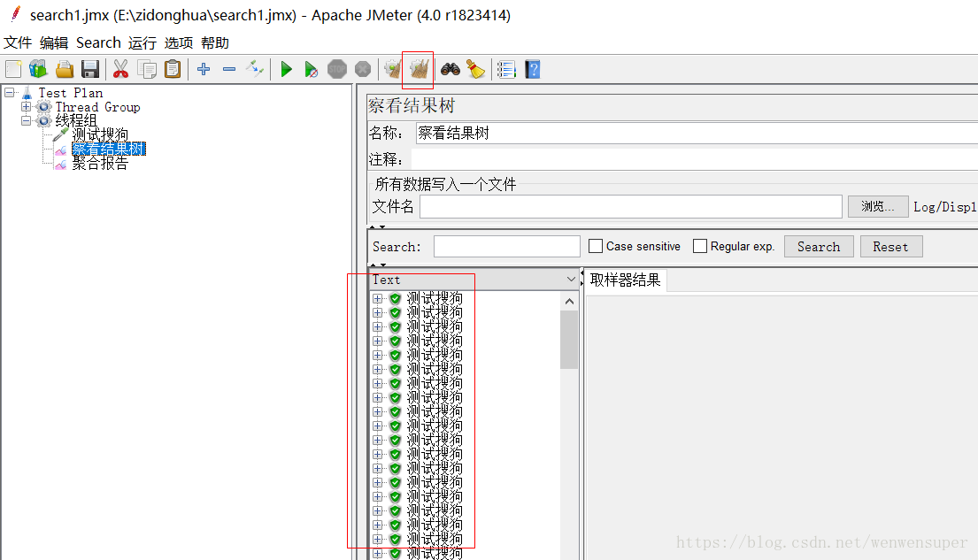This screenshot has height=560, width=978.
Task: Select 聚合报告 in the tree
Action: (x=100, y=164)
